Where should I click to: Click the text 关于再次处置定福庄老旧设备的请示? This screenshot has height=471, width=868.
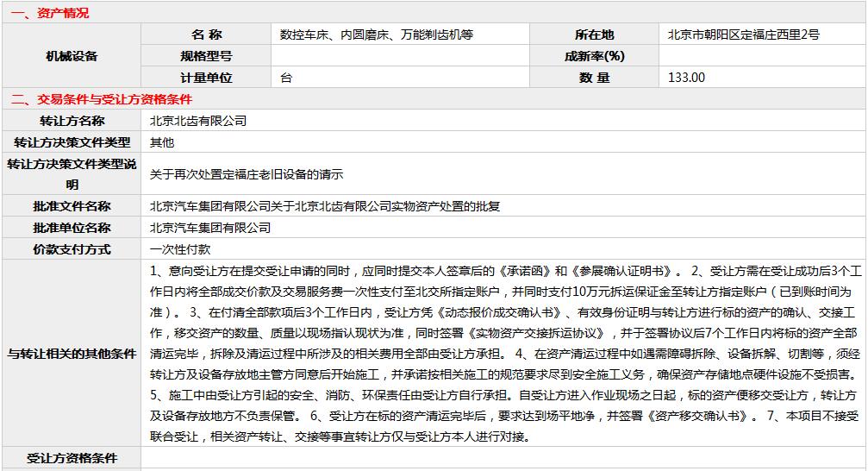[x=247, y=174]
